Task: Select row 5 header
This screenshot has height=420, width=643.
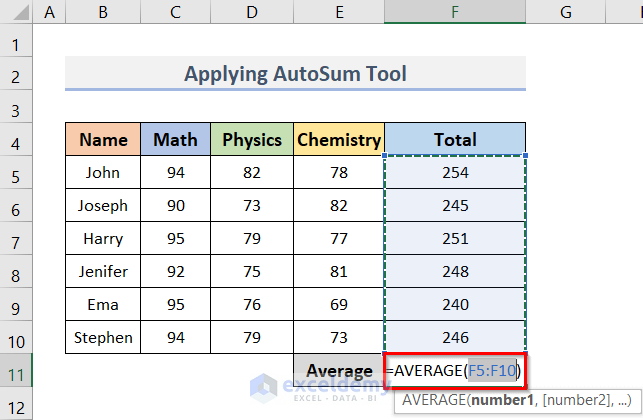Action: pos(17,173)
